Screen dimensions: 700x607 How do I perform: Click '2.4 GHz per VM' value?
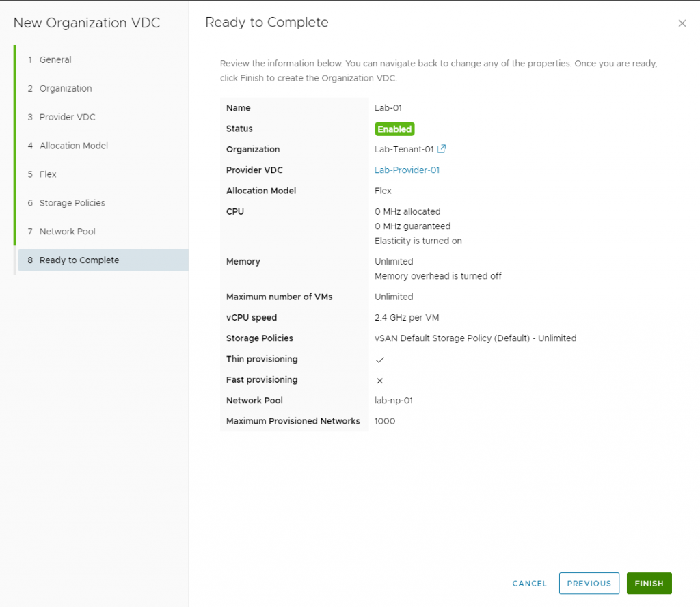click(407, 318)
